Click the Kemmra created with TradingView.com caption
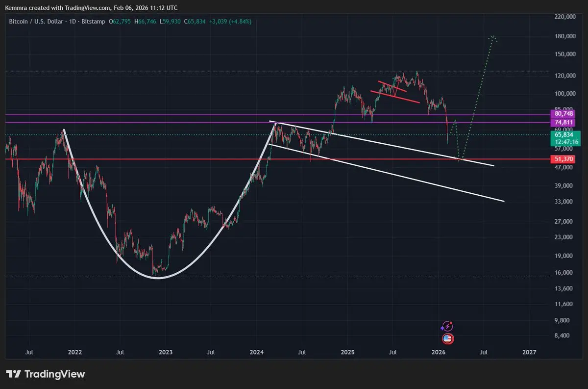 (91, 8)
